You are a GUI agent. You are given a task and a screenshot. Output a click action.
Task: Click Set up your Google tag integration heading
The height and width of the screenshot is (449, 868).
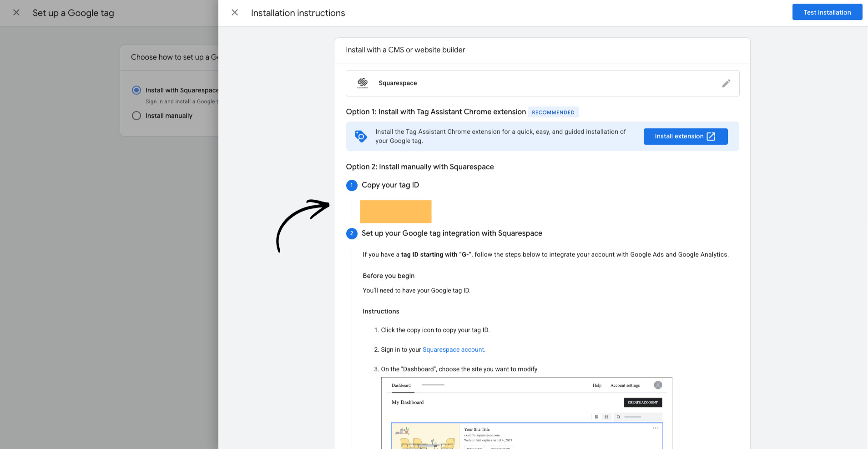point(452,233)
